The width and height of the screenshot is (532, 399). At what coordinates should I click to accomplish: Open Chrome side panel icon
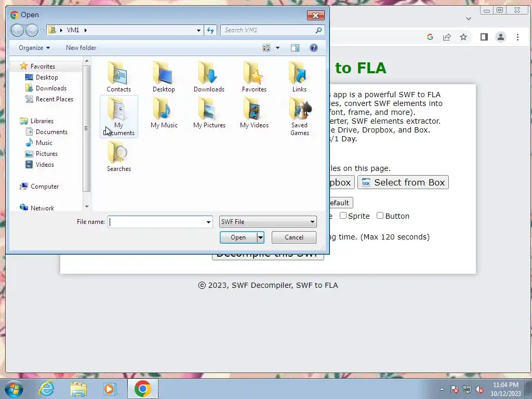click(x=484, y=37)
